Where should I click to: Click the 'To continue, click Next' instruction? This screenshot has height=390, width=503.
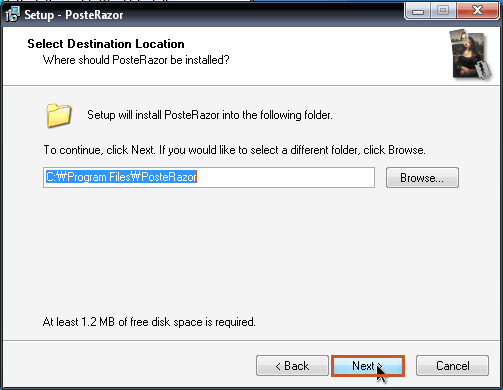(x=234, y=150)
